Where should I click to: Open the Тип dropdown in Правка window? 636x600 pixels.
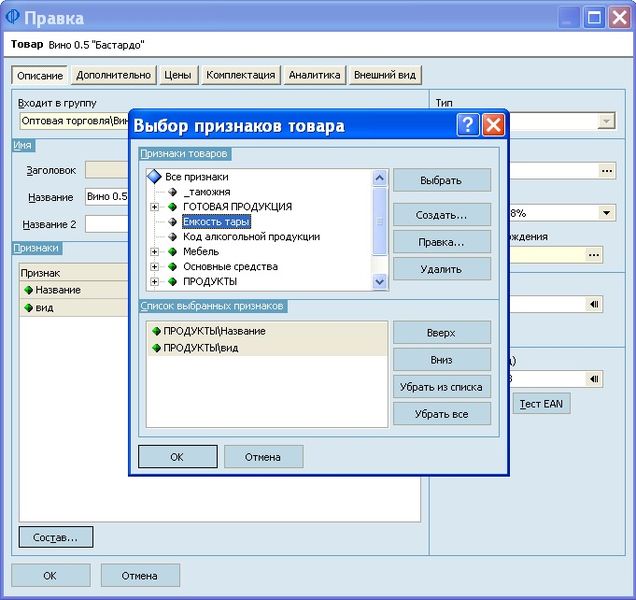pyautogui.click(x=606, y=121)
